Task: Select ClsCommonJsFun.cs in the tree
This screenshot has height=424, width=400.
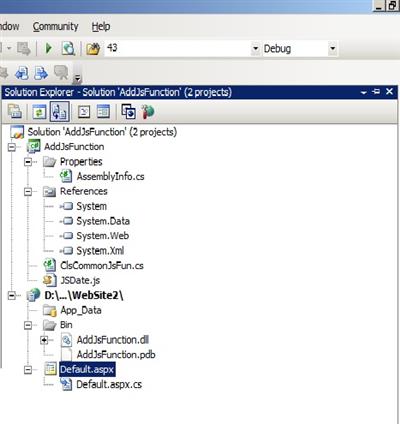Action: click(102, 266)
